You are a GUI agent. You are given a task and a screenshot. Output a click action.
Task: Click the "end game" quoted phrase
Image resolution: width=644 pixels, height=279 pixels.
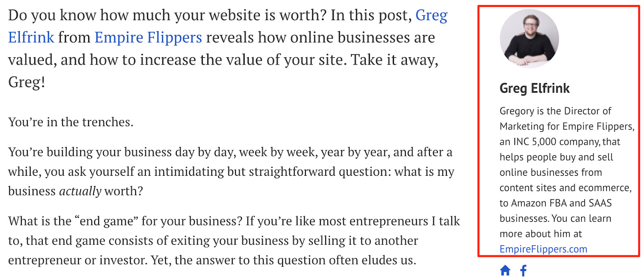(106, 221)
